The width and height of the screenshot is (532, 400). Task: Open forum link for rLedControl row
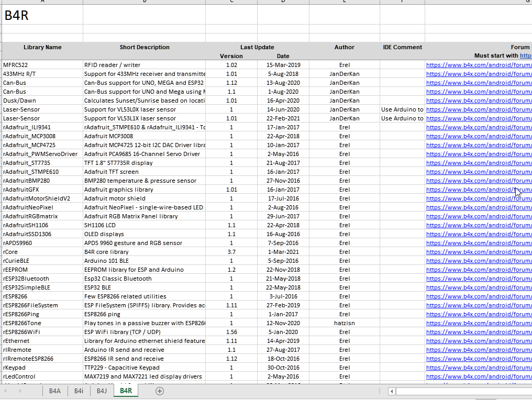(x=479, y=376)
